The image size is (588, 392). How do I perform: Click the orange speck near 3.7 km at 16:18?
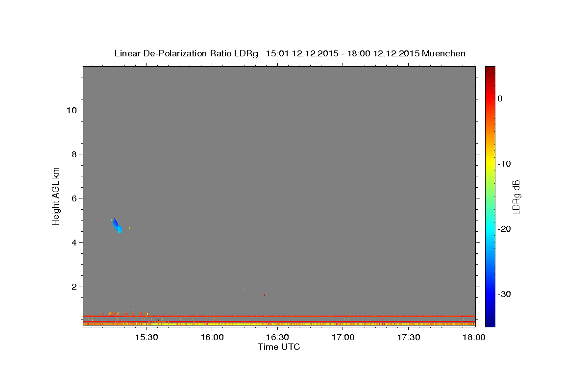252,248
